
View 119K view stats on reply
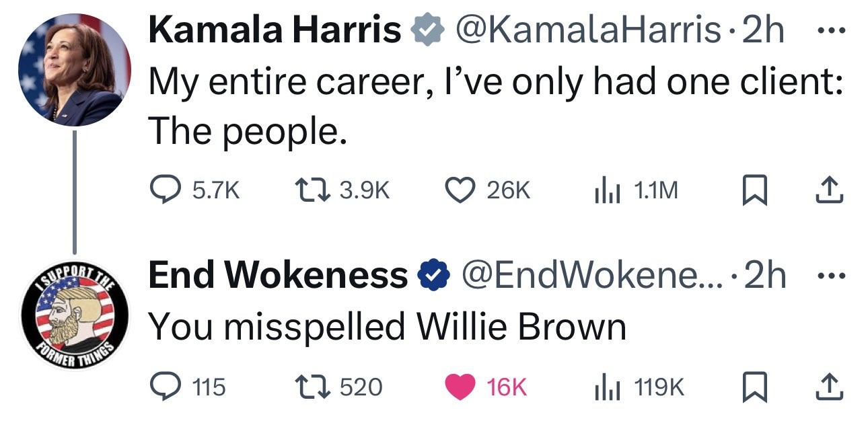(638, 387)
